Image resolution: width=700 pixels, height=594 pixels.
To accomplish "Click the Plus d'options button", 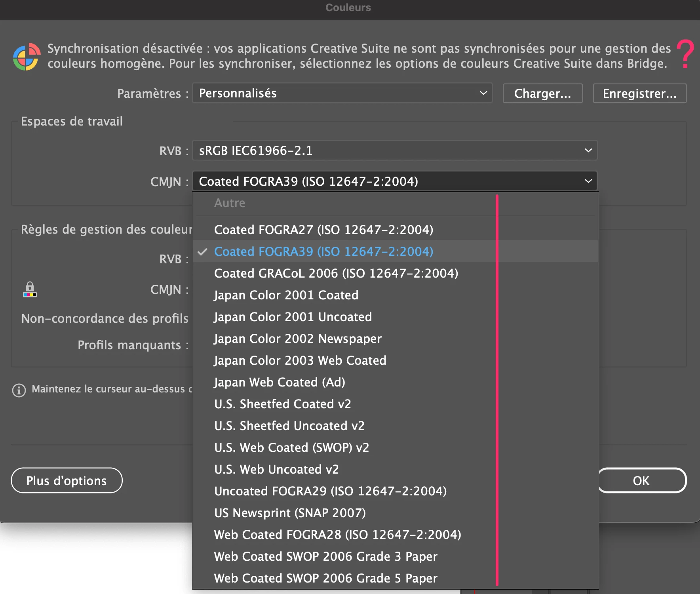I will [x=67, y=480].
